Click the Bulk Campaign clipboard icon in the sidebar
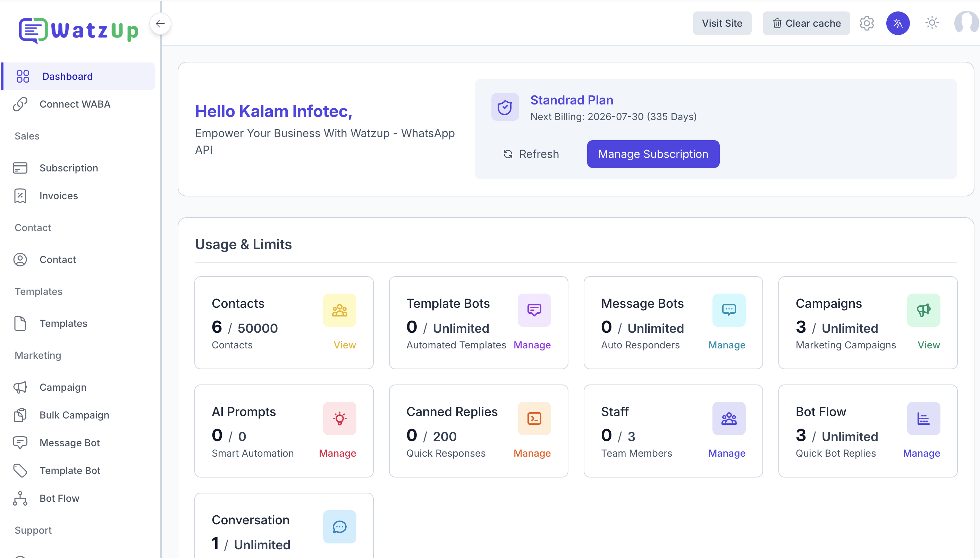Image resolution: width=980 pixels, height=558 pixels. pyautogui.click(x=20, y=415)
